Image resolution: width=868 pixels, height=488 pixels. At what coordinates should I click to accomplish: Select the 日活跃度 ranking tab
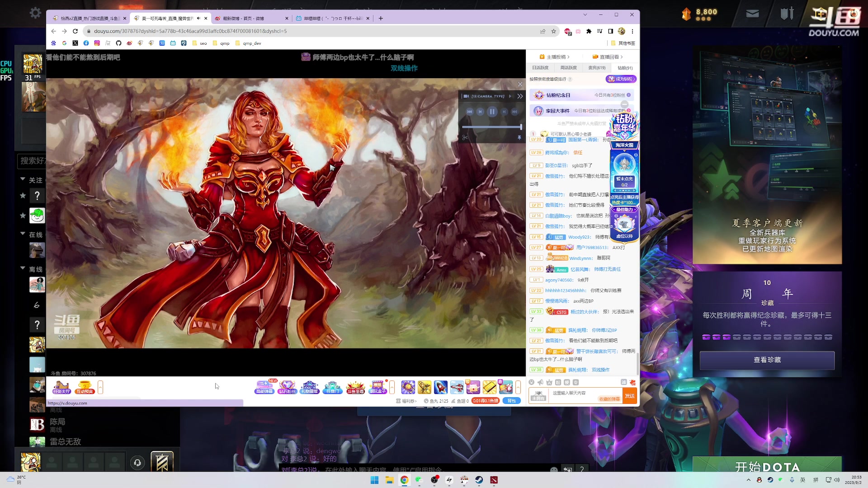pos(540,68)
